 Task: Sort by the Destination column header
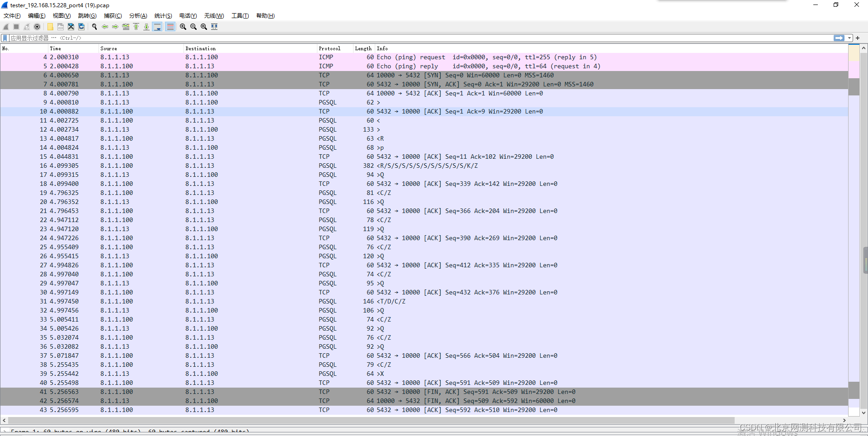pos(250,48)
